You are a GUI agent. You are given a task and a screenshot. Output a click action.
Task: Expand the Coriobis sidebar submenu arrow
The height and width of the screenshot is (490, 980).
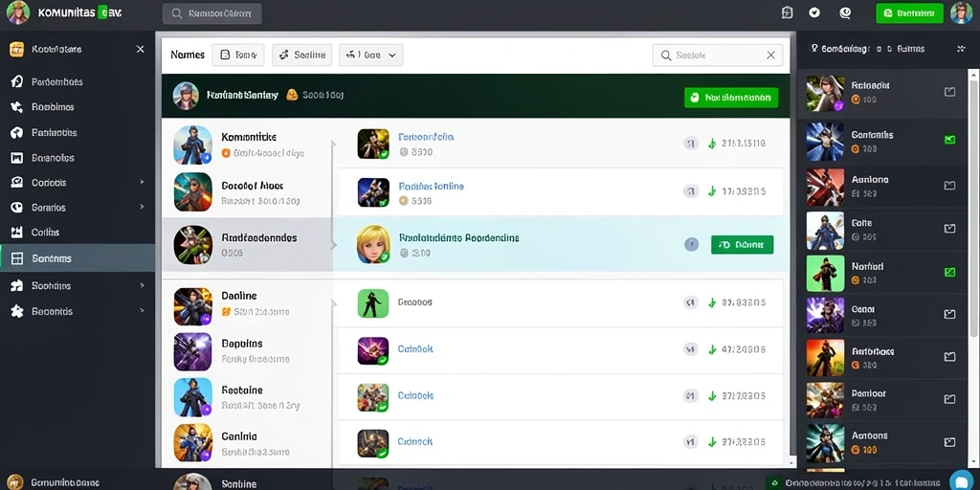(x=142, y=182)
